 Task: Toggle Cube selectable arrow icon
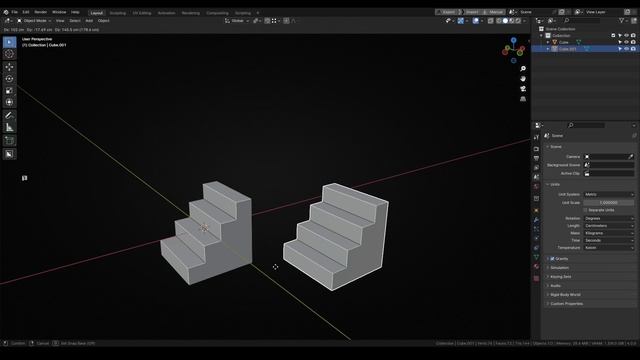(x=620, y=42)
